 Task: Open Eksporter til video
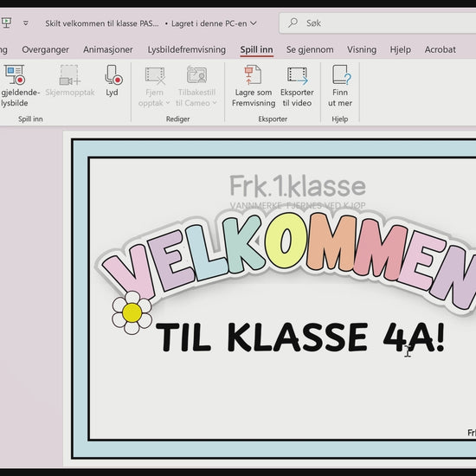(297, 75)
